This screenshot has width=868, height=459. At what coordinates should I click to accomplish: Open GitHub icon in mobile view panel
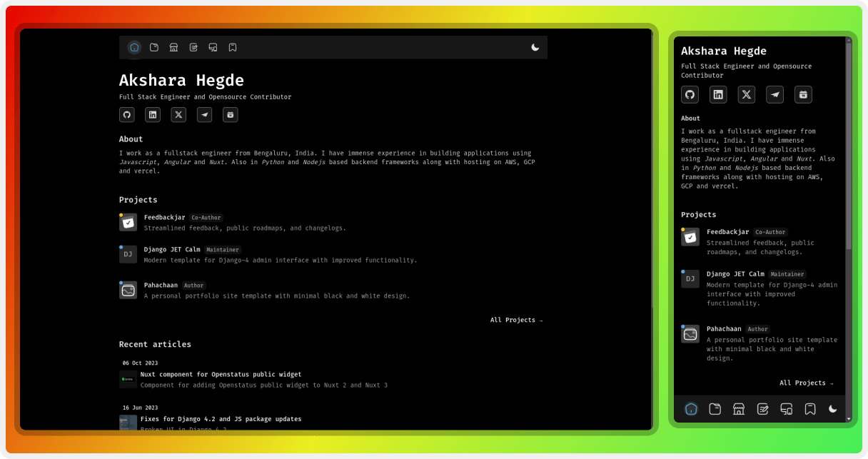690,94
